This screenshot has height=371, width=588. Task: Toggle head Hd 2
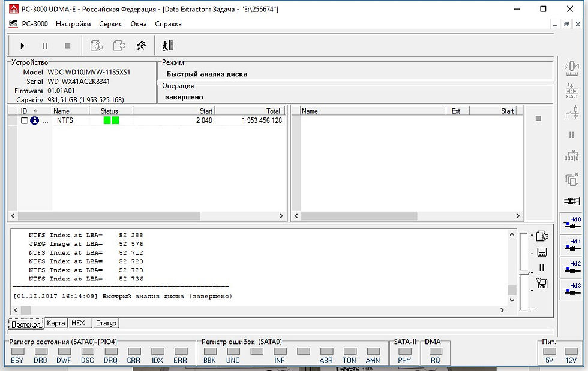tap(571, 267)
